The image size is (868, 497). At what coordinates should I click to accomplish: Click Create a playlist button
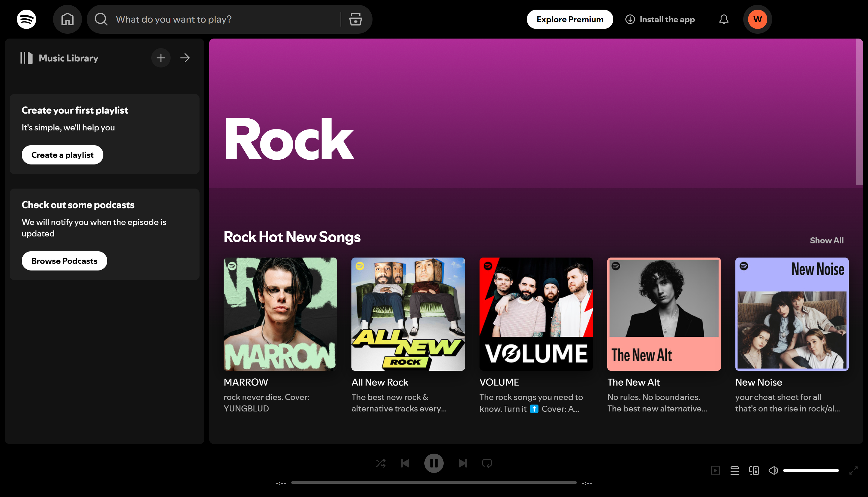62,155
